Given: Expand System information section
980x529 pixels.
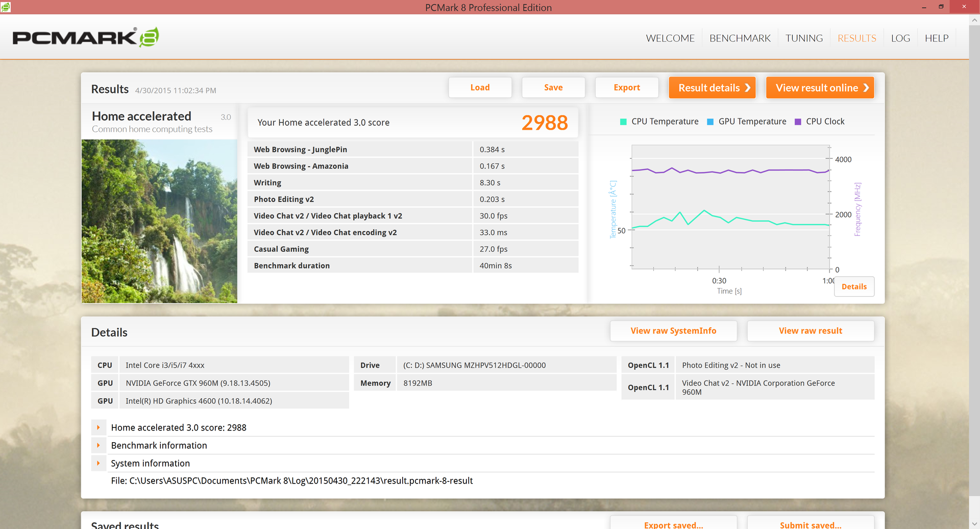Looking at the screenshot, I should pyautogui.click(x=99, y=463).
